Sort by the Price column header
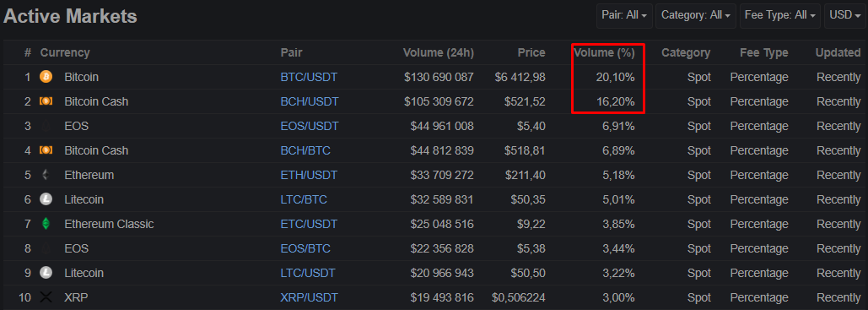This screenshot has height=310, width=868. [x=531, y=52]
